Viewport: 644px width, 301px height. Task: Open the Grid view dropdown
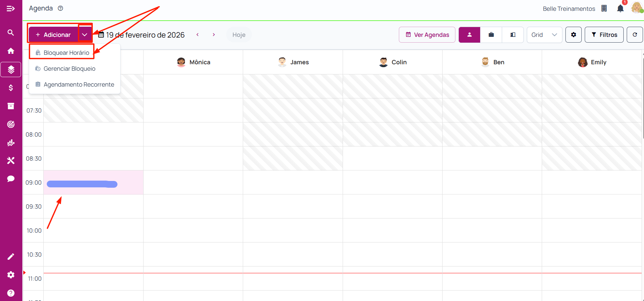click(x=544, y=35)
